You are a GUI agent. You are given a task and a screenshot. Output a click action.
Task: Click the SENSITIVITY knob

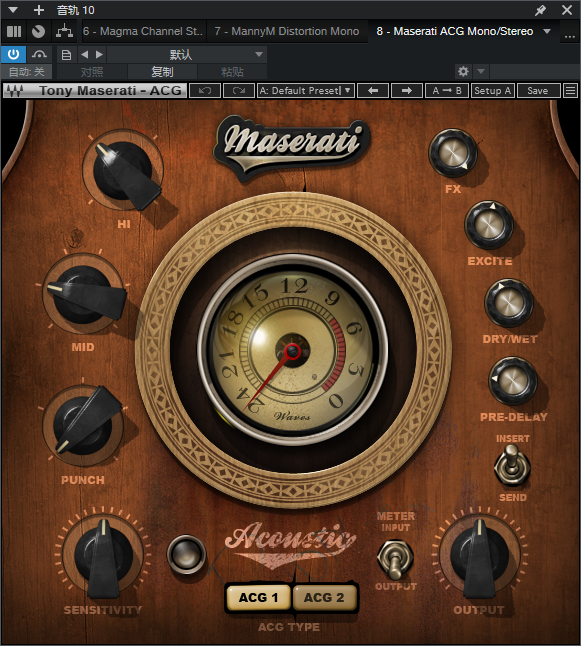tap(103, 556)
